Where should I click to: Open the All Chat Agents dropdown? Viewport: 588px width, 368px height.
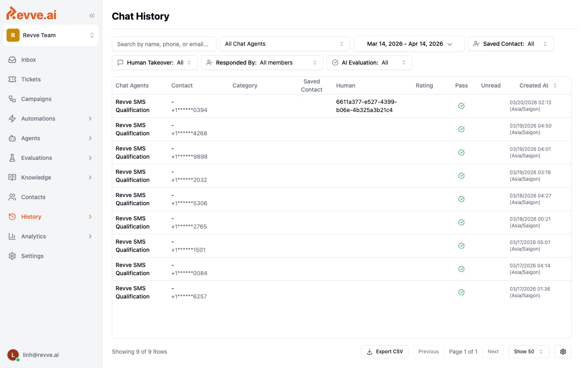pyautogui.click(x=285, y=44)
